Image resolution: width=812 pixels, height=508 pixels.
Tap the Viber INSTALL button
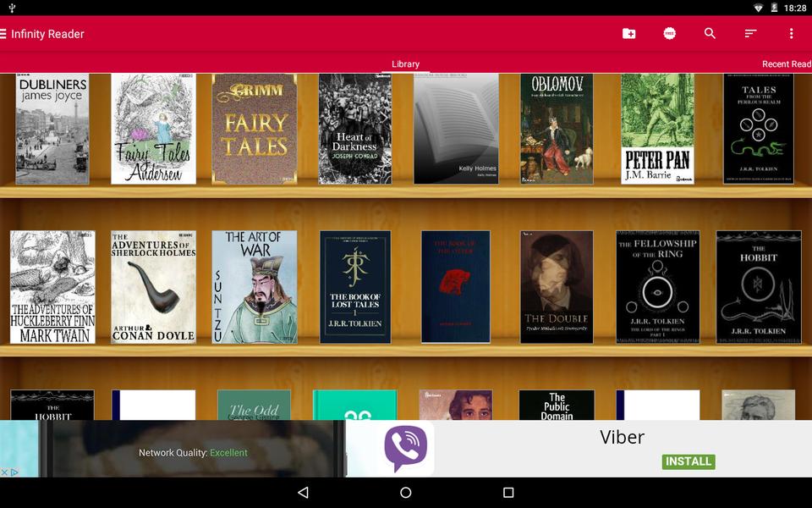click(689, 461)
